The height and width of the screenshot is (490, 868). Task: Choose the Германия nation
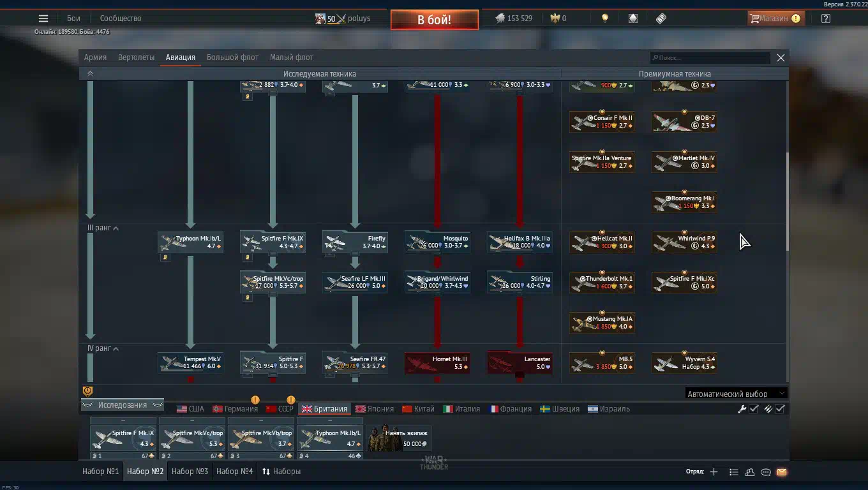point(236,409)
